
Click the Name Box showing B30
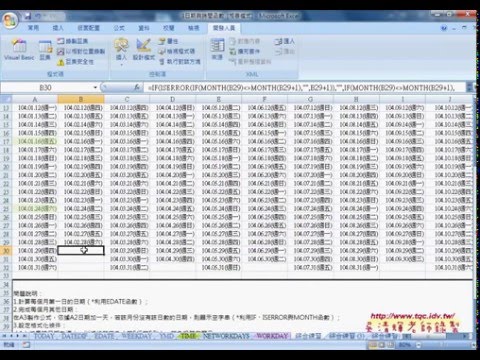pos(46,88)
